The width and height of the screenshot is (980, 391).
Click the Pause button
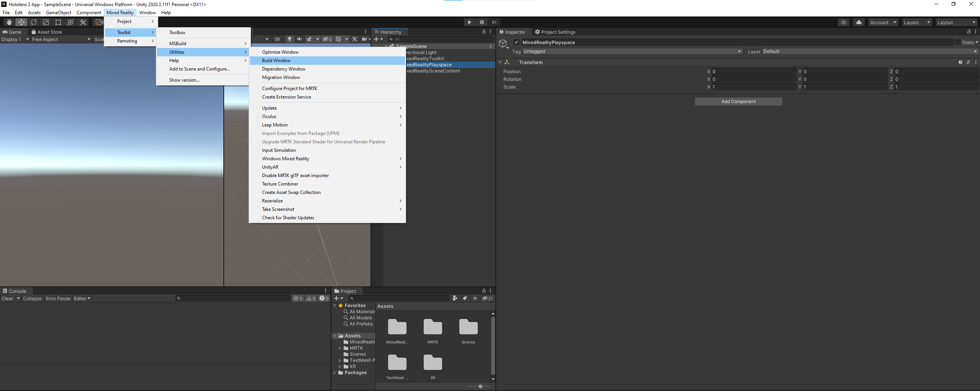tap(482, 22)
